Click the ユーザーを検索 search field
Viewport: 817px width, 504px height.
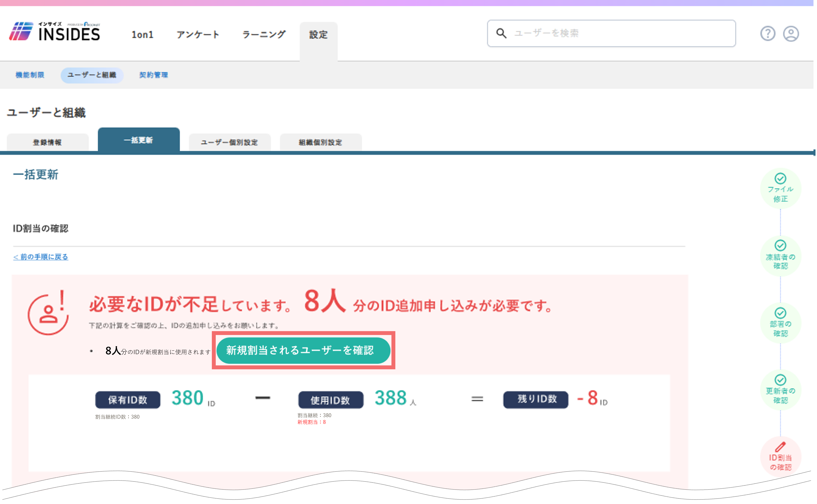611,33
